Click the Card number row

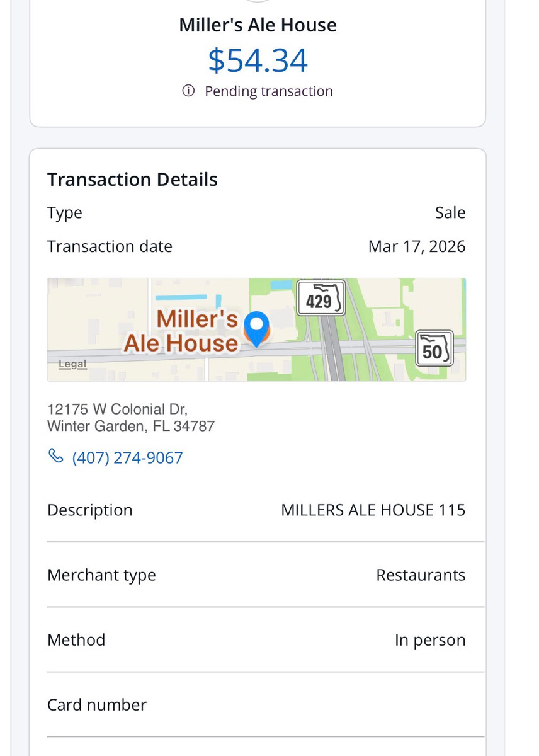[256, 705]
